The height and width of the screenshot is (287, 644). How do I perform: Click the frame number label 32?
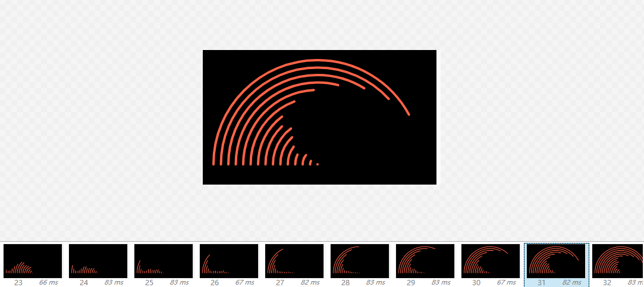(607, 283)
